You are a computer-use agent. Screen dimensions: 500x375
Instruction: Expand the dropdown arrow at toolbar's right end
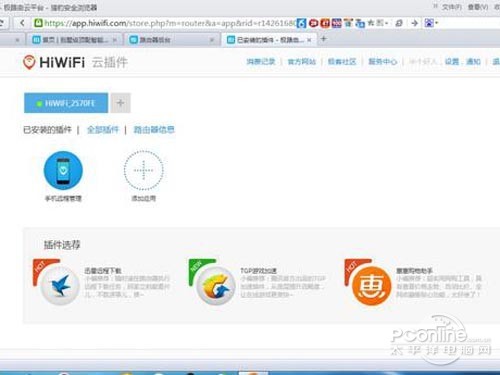pos(437,23)
